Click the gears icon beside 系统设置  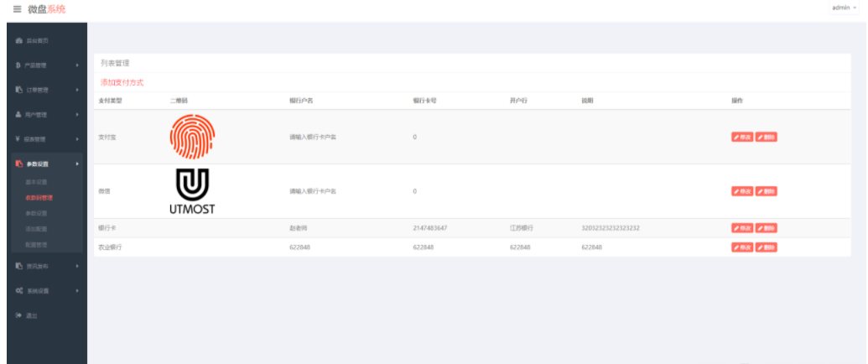click(x=18, y=291)
